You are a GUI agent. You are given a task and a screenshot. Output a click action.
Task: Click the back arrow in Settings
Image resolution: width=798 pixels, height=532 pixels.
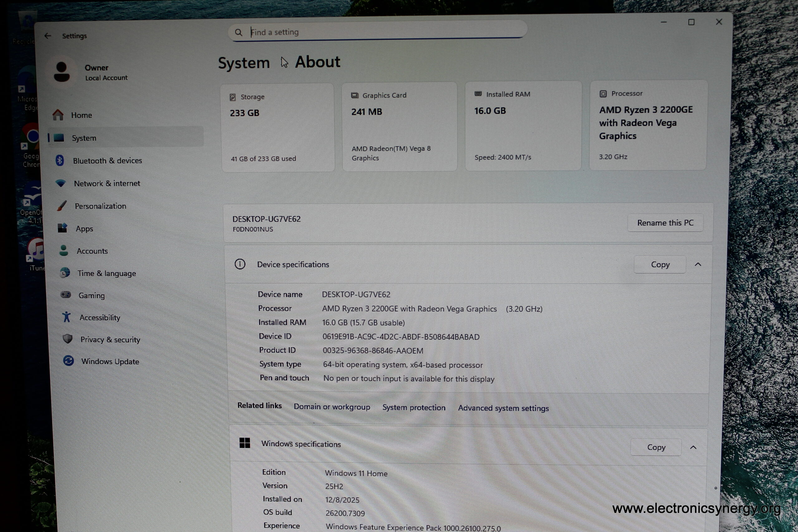(x=47, y=36)
